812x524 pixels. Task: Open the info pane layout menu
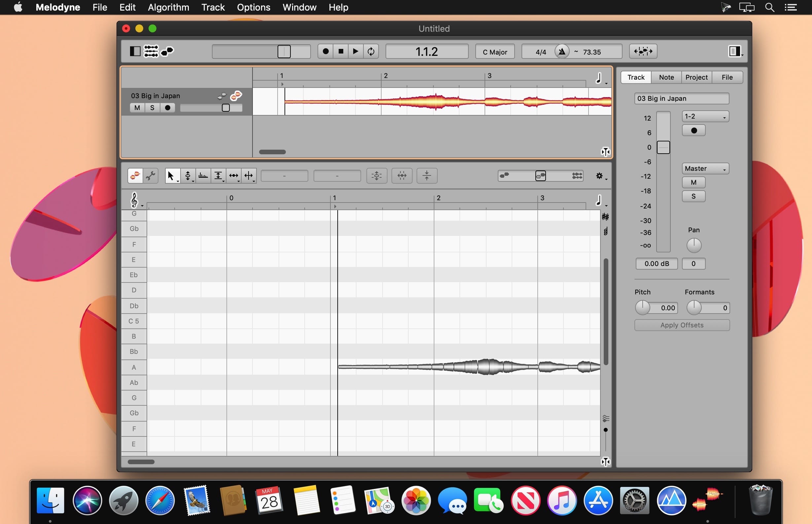(735, 52)
